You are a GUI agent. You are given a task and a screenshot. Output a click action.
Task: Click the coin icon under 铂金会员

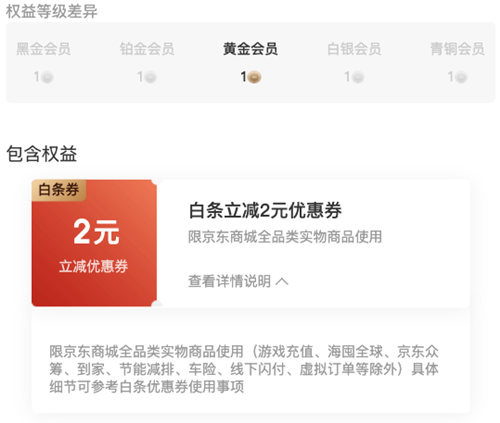click(151, 77)
